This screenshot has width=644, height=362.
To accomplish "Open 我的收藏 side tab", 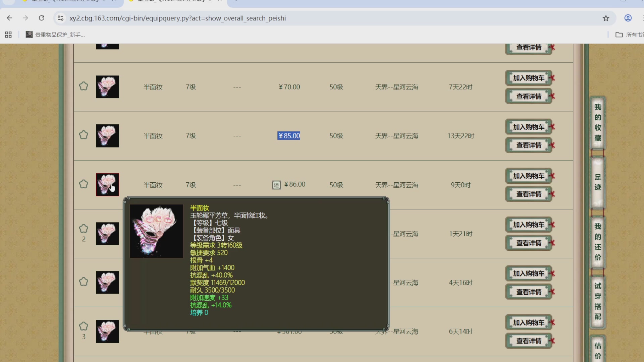I will click(598, 123).
